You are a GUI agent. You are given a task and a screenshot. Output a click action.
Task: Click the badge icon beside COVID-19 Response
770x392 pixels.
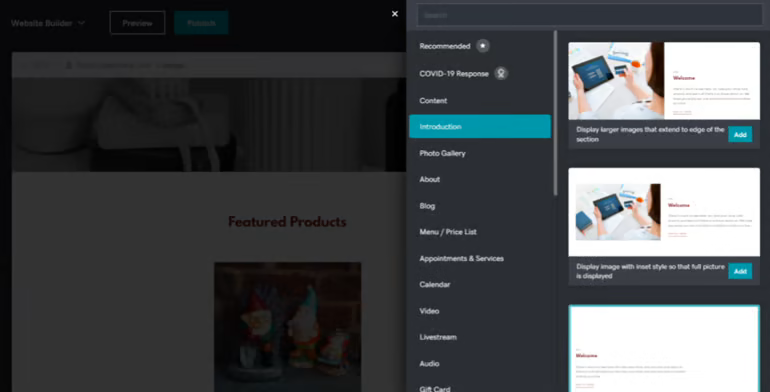501,74
